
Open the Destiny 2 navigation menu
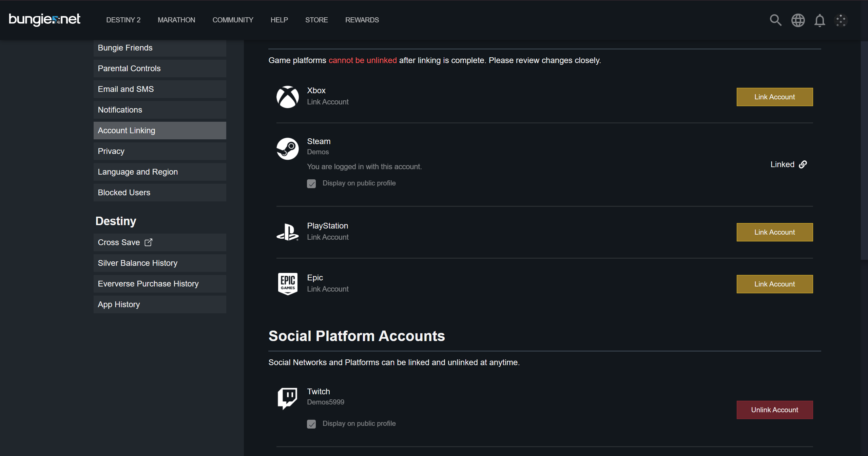pos(123,20)
